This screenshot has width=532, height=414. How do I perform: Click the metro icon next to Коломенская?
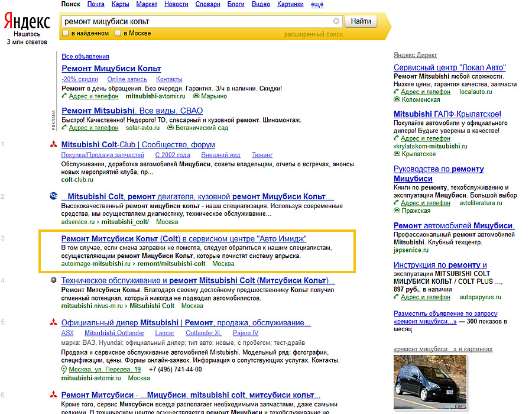coord(397,99)
